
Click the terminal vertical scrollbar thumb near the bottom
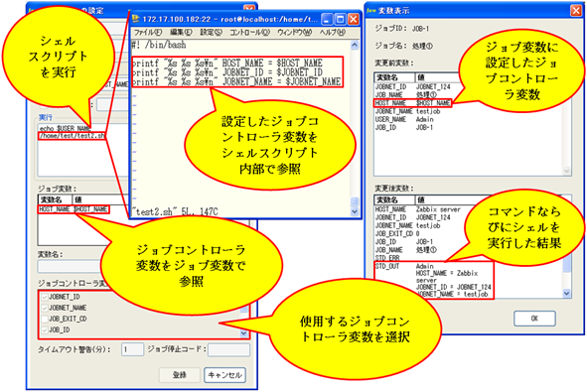point(355,201)
